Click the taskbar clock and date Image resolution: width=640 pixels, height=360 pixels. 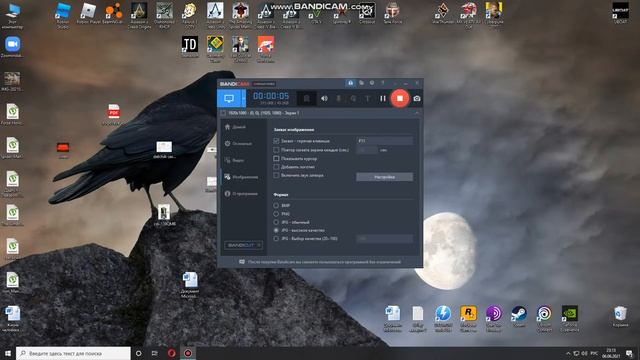point(611,353)
